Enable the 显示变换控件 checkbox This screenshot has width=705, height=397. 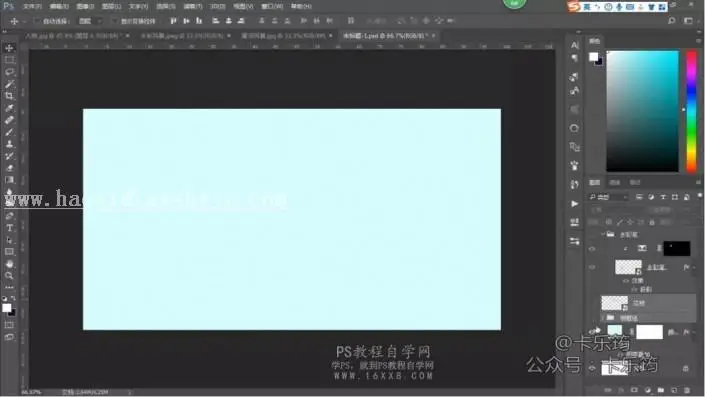114,21
